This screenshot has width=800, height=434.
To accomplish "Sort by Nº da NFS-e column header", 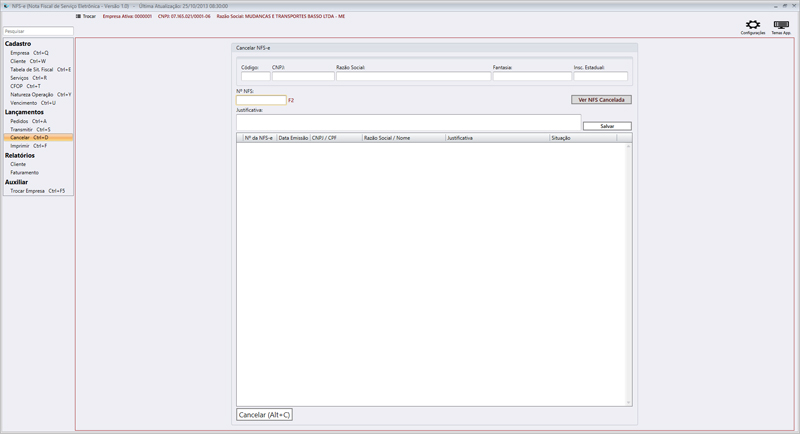I will click(x=259, y=138).
